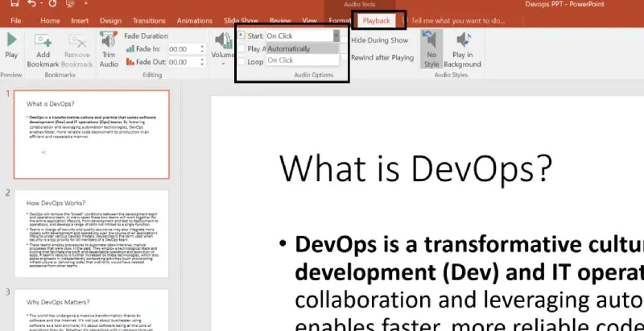Click the Fade Duration label
Screen dimensions: 644x331
pyautogui.click(x=147, y=35)
